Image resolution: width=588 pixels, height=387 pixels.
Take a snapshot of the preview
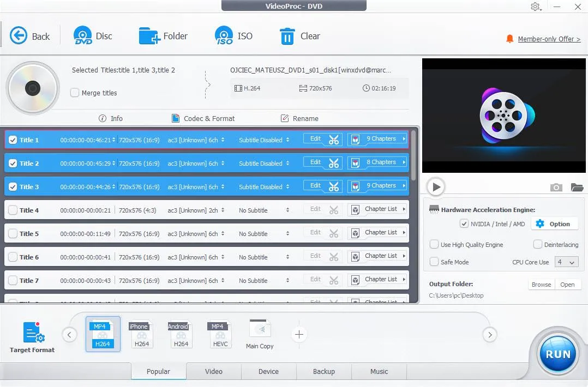[556, 187]
